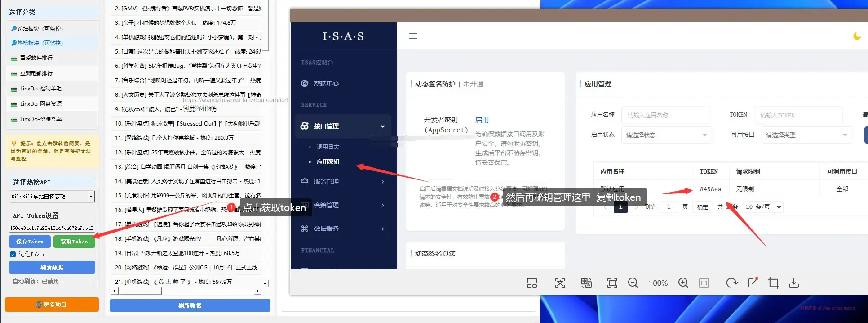Click the 数据服务 command icon
The width and height of the screenshot is (868, 323).
[305, 229]
